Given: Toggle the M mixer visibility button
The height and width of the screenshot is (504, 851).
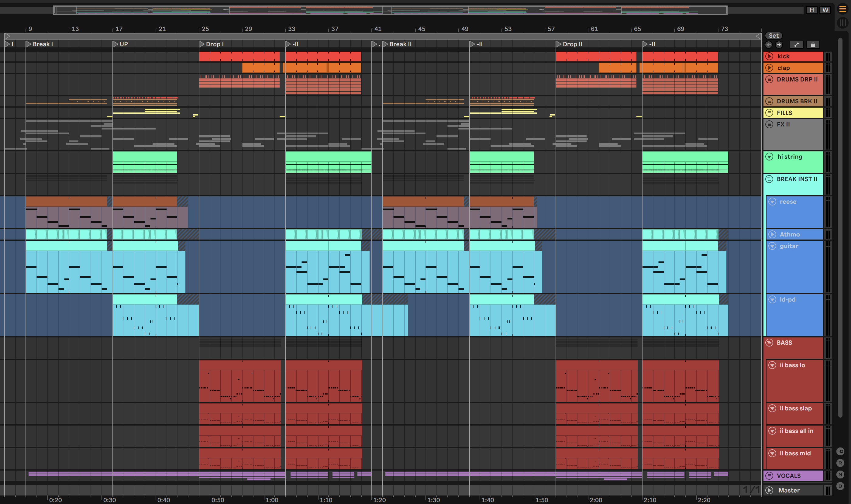Looking at the screenshot, I should pyautogui.click(x=840, y=475).
